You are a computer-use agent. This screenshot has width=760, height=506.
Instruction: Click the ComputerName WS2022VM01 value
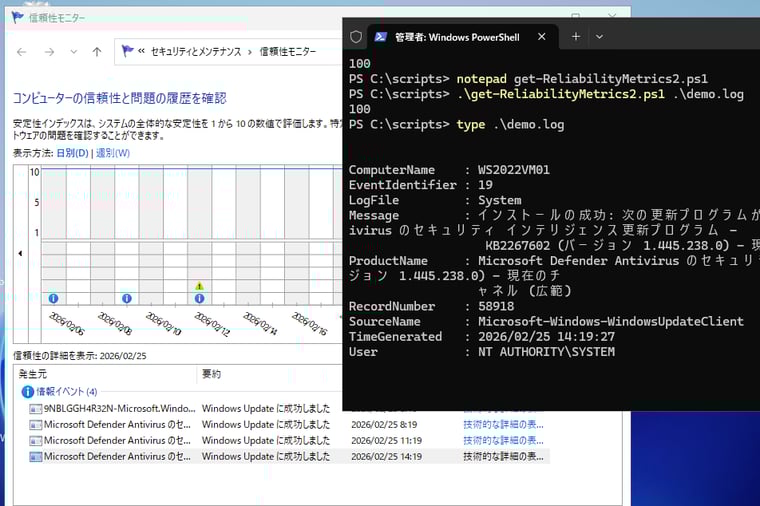tap(514, 170)
